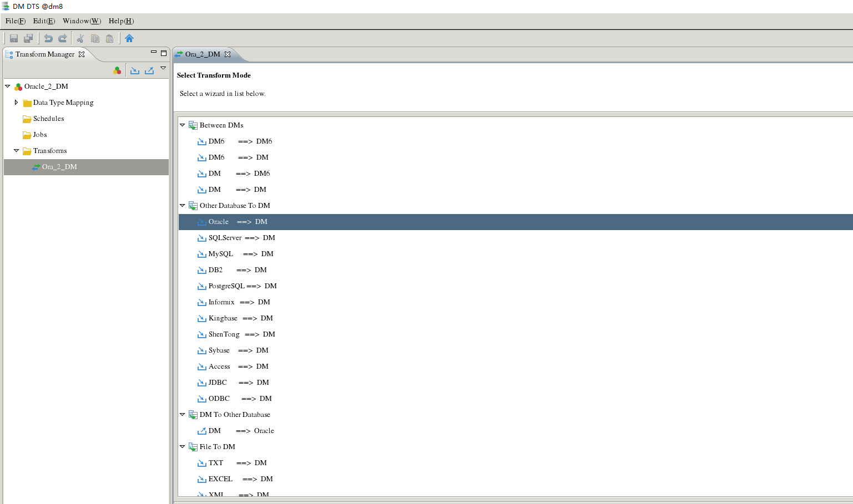Select the ODBC ==> DM wizard

point(240,399)
